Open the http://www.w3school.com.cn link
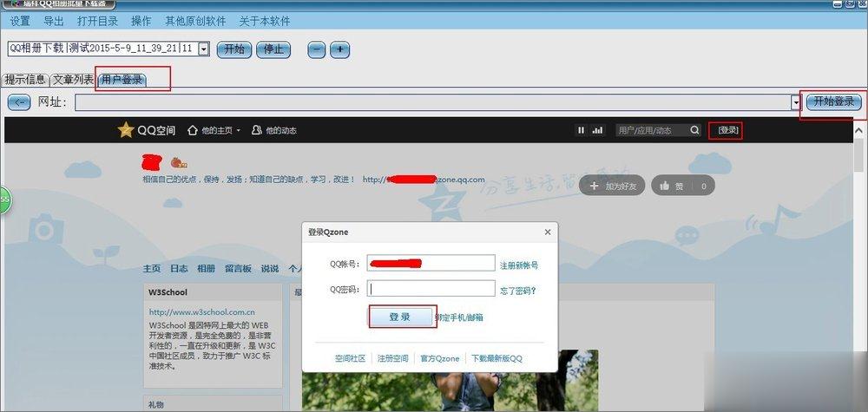Image resolution: width=868 pixels, height=412 pixels. coord(202,312)
